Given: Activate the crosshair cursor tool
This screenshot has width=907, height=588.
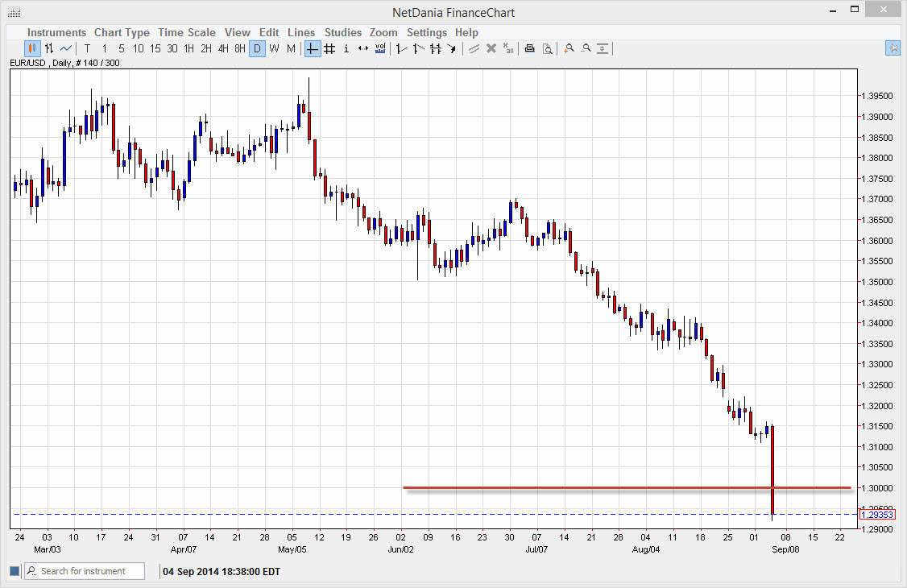Looking at the screenshot, I should tap(312, 48).
